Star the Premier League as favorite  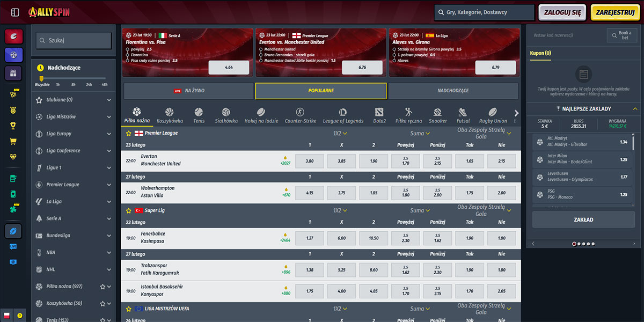tap(129, 133)
